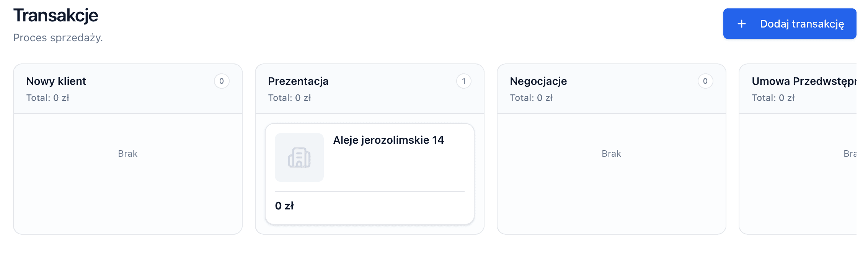Screen dimensions: 868x279
Task: Click the plus icon on Dodaj transakcję button
Action: point(741,24)
